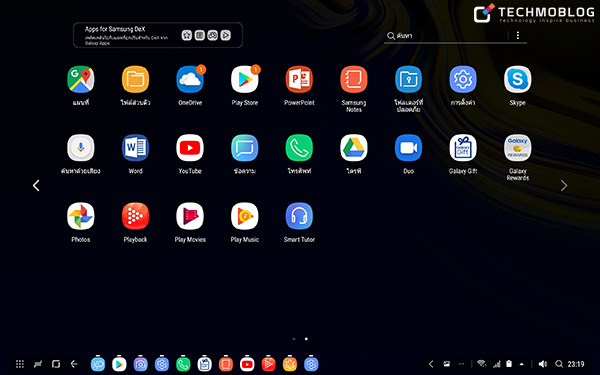Open YouTube from the taskbar
This screenshot has height=375, width=600.
(247, 364)
